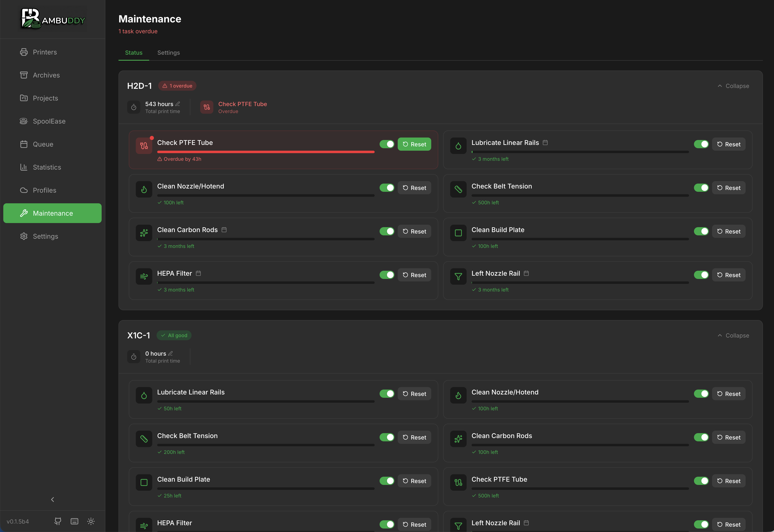
Task: Click H2D-1 Clean Nozzle/Hotend flame icon
Action: coord(144,189)
